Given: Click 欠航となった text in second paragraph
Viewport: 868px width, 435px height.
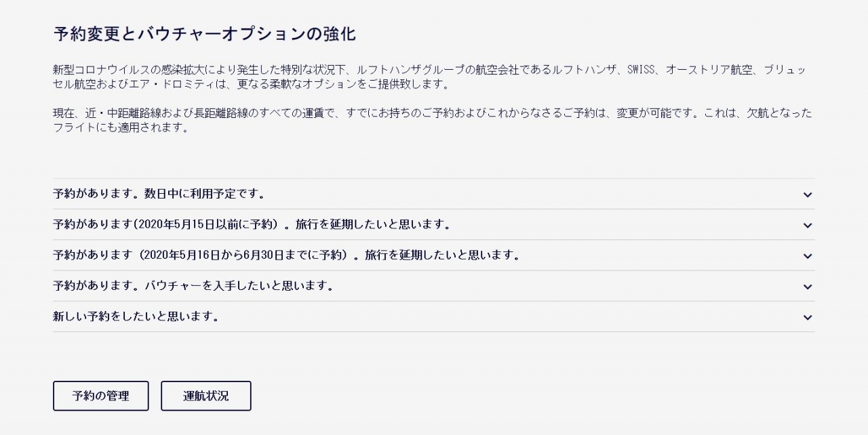Looking at the screenshot, I should tap(778, 113).
